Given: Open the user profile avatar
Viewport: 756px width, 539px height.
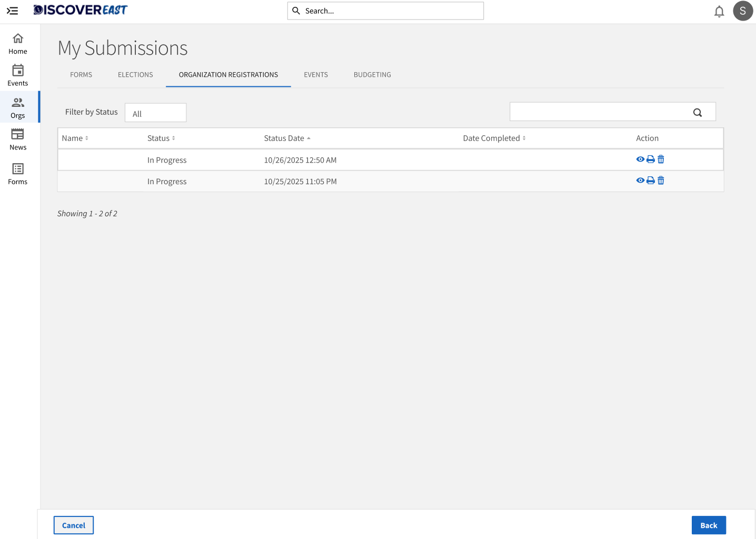Looking at the screenshot, I should [742, 11].
